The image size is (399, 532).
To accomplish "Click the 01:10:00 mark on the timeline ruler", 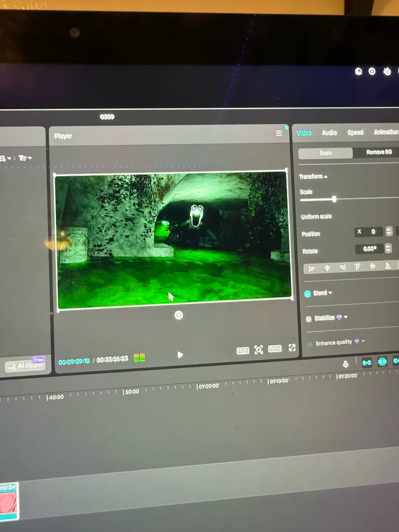I will click(x=278, y=381).
